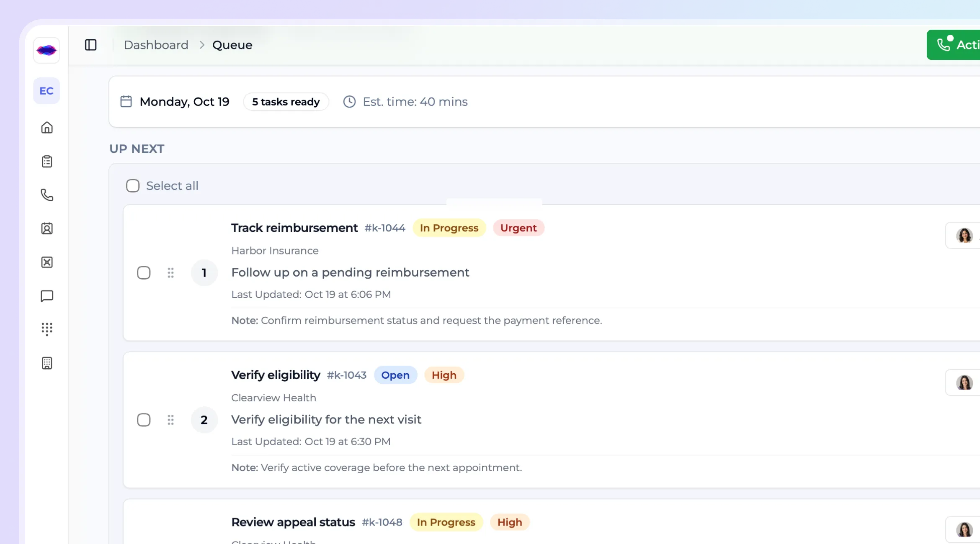This screenshot has width=980, height=544.
Task: Click the calendar icon beside Monday, Oct 19
Action: click(126, 102)
